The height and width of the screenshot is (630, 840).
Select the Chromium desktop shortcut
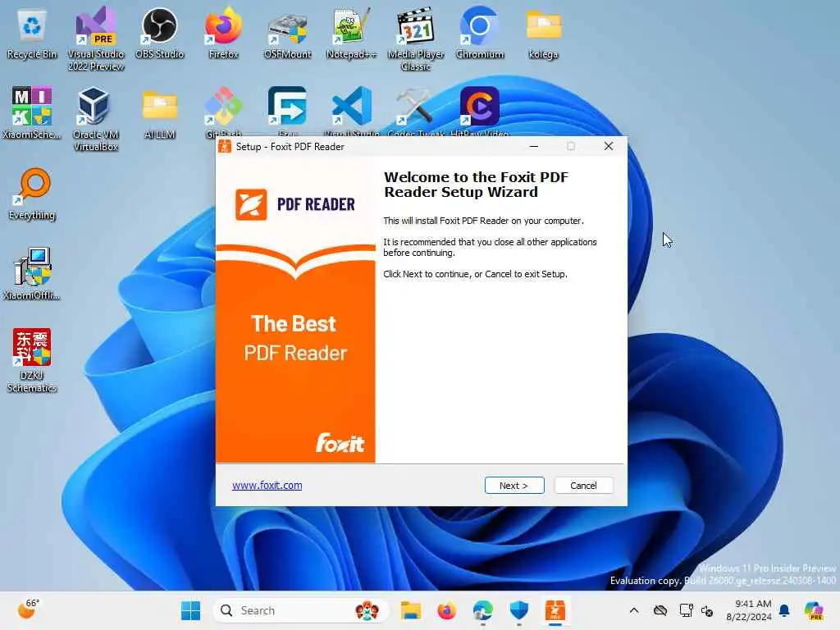click(480, 33)
